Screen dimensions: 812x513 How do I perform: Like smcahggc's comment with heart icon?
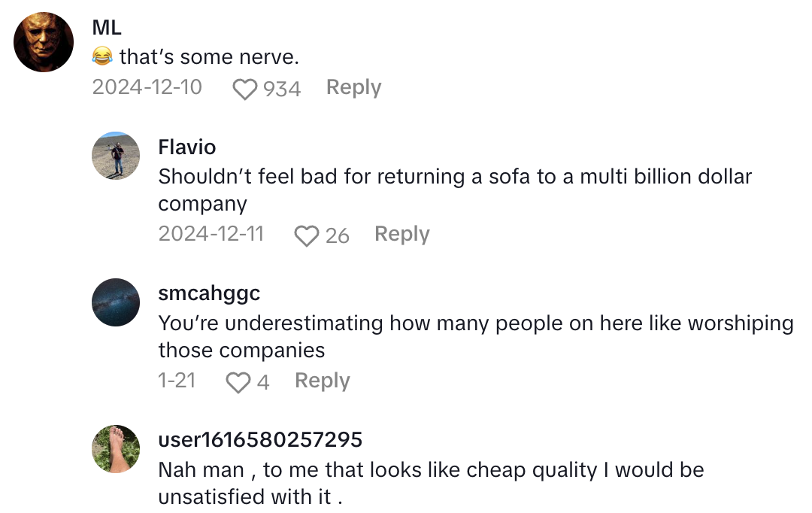pyautogui.click(x=238, y=383)
